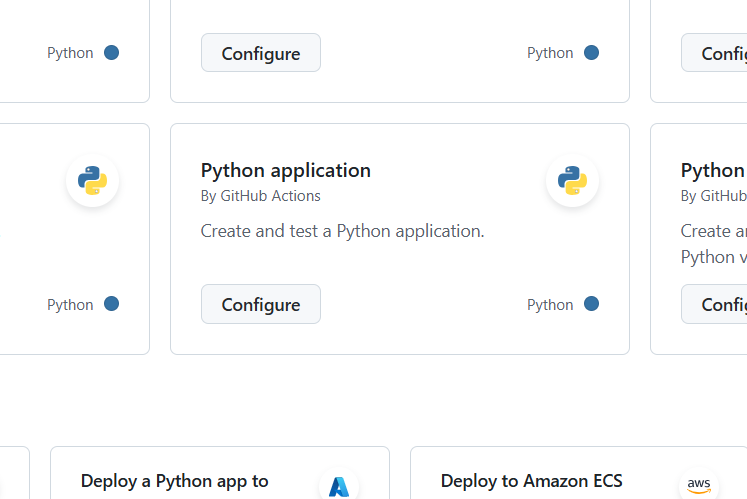Click blue language dot in card above Python application

coord(591,53)
